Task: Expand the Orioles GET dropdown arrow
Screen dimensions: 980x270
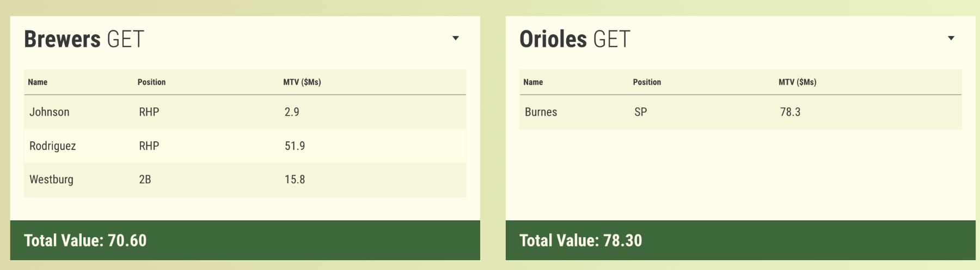Action: tap(951, 38)
